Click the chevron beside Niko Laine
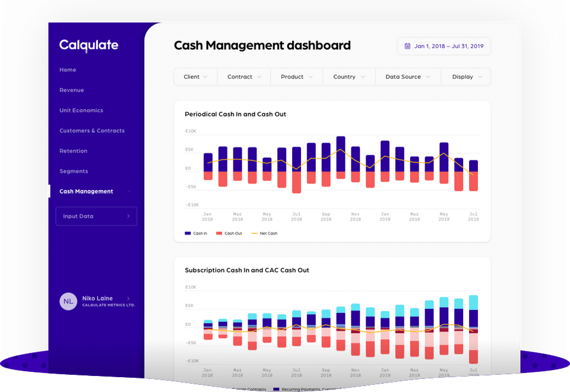Screen dimensions: 570x392 128,299
